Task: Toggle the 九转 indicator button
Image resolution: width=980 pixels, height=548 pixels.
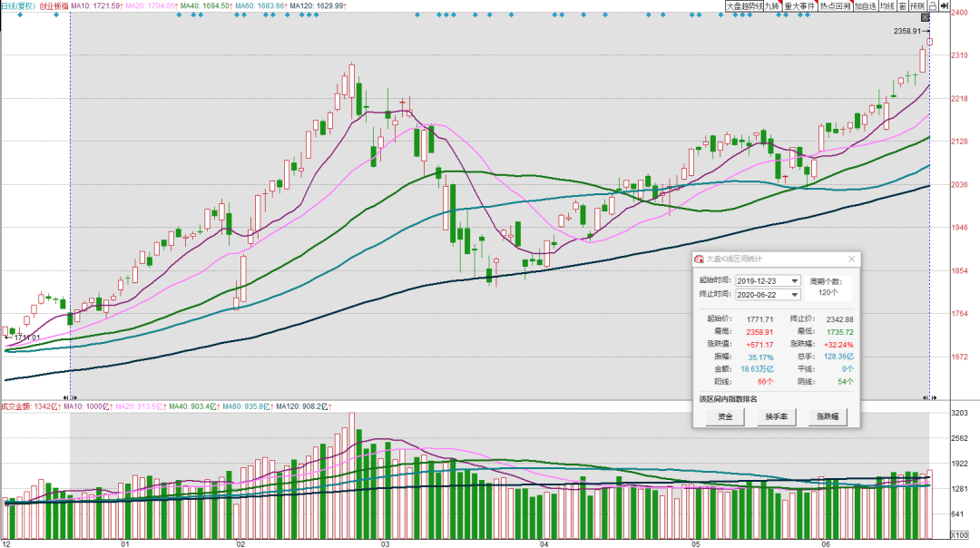Action: pos(772,5)
